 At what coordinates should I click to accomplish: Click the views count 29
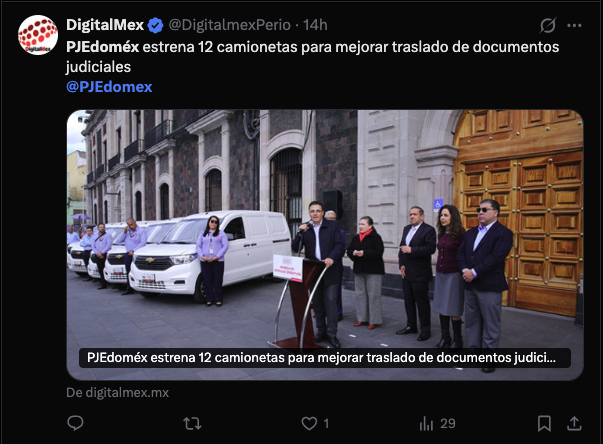(x=448, y=424)
